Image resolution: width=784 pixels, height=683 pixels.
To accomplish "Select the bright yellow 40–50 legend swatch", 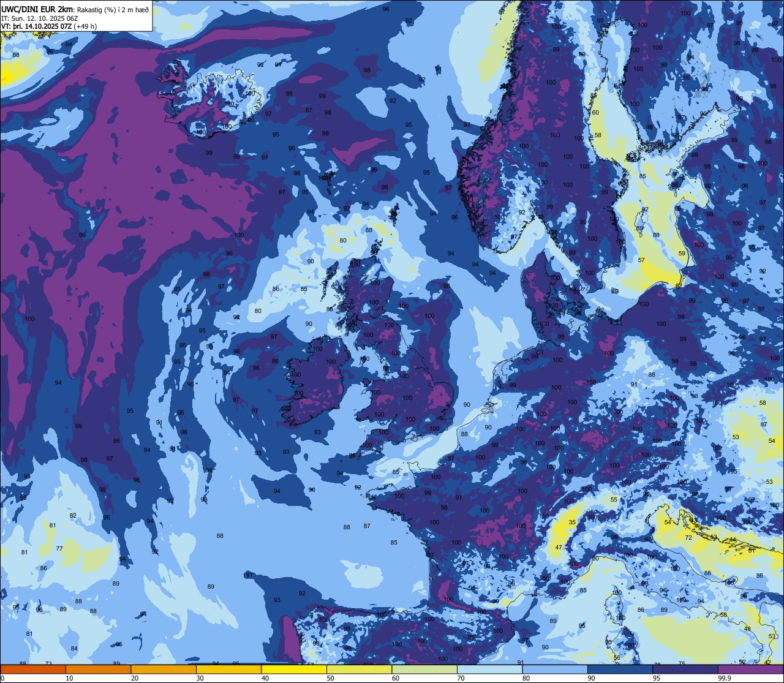I will (x=294, y=670).
